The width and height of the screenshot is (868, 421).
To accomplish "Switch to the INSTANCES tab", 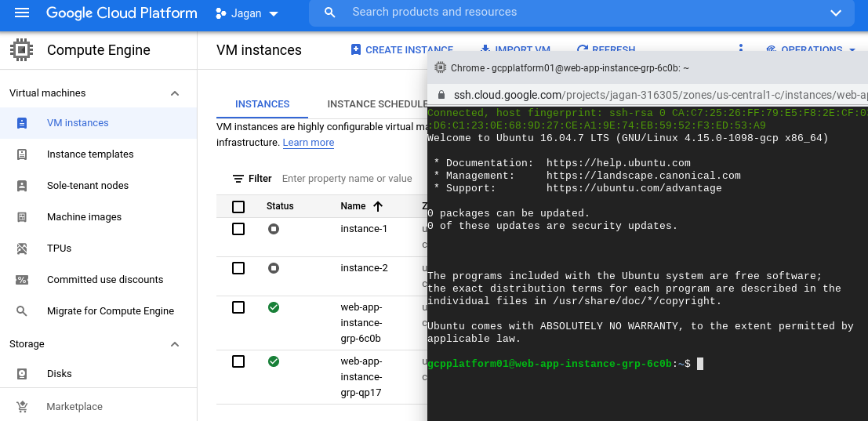I will (263, 104).
